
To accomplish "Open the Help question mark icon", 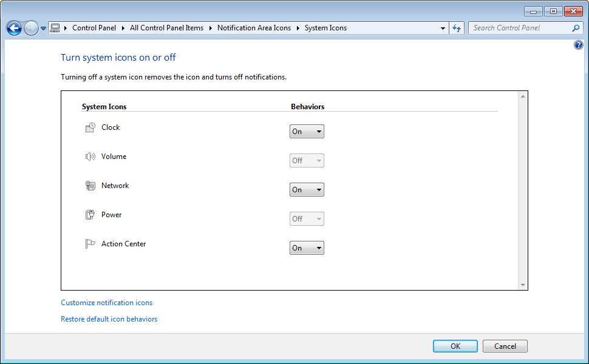I will click(x=578, y=45).
